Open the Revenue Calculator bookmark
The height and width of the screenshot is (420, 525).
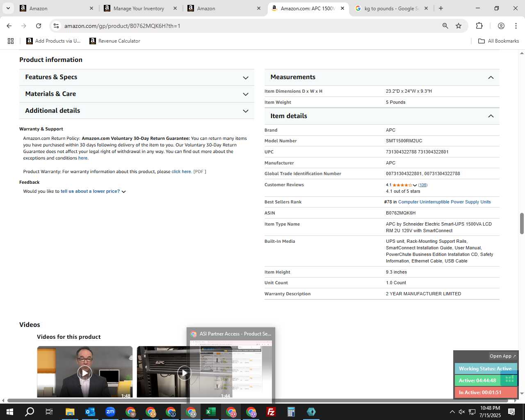[x=115, y=41]
